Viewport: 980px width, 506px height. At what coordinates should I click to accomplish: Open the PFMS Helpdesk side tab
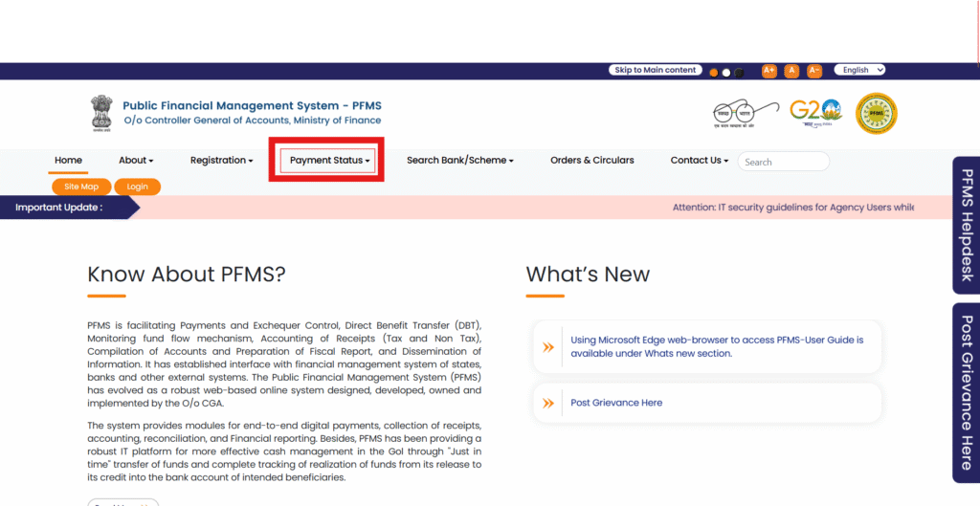(966, 225)
